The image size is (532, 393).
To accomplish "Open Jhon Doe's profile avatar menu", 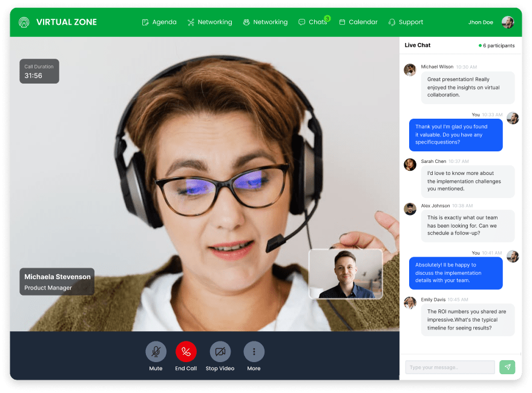I will click(x=507, y=22).
